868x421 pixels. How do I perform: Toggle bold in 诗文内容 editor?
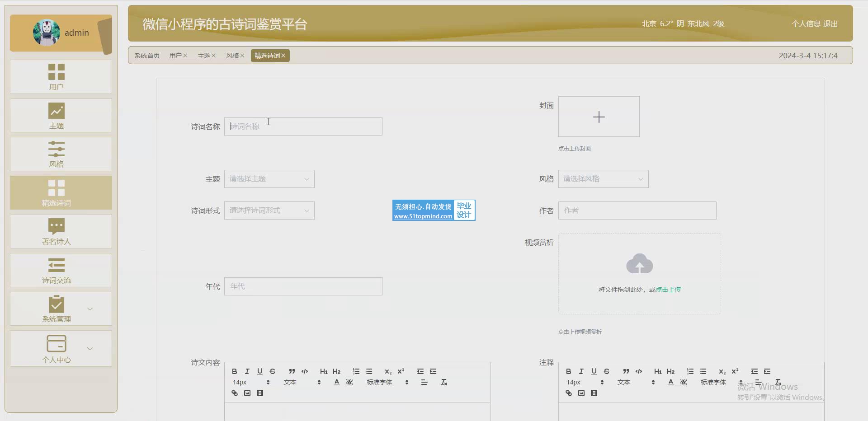[x=234, y=371]
